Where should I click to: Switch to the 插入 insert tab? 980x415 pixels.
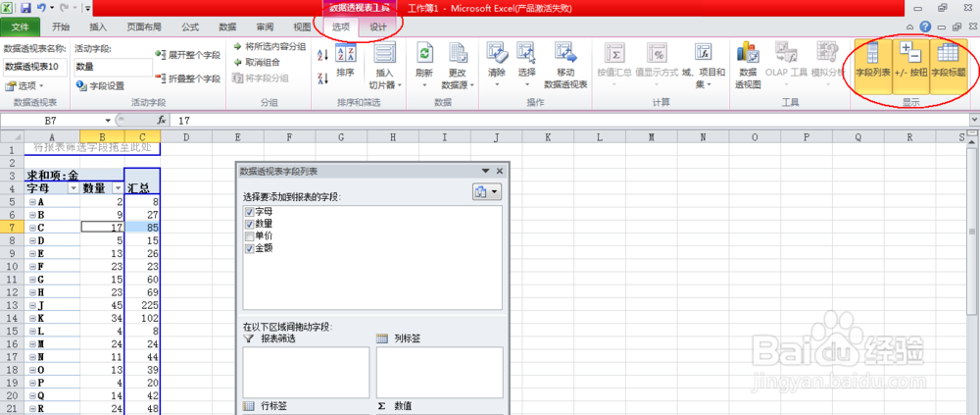click(98, 27)
